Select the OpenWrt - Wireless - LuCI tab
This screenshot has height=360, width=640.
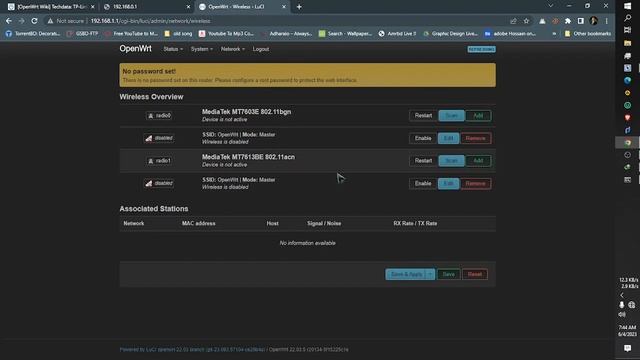242,7
